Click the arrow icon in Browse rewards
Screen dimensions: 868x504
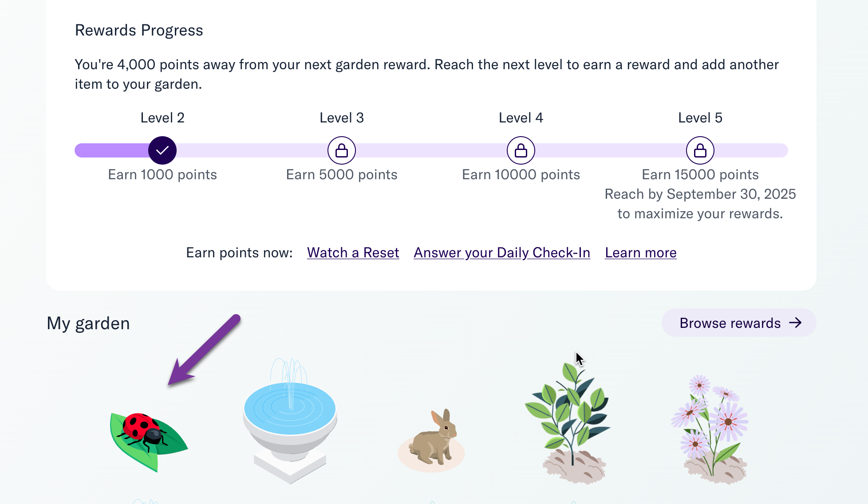click(x=795, y=323)
